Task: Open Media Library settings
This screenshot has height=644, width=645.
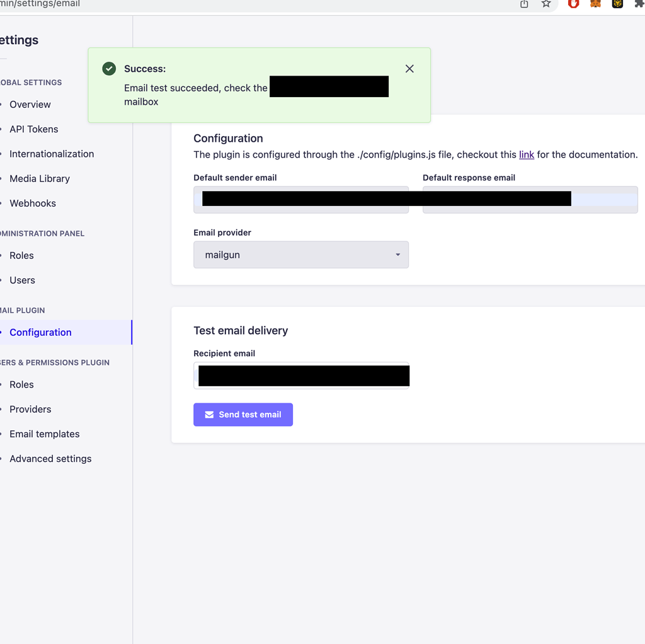Action: click(x=40, y=178)
